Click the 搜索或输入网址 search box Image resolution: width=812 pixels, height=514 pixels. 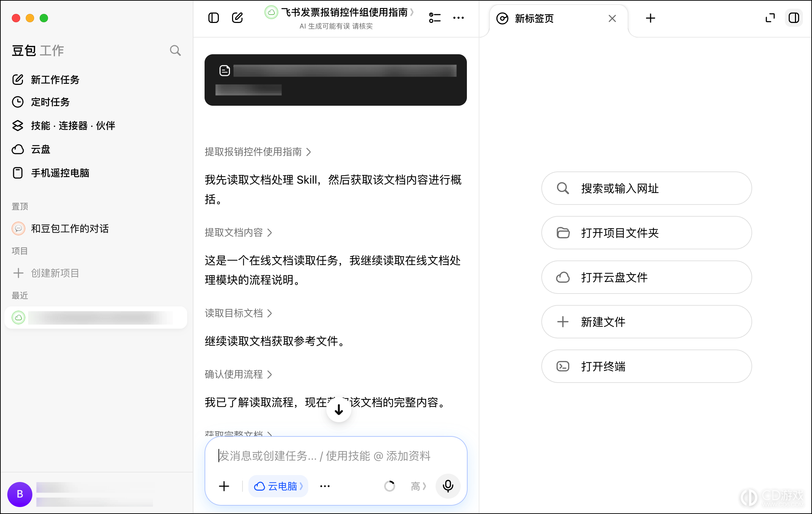click(646, 188)
